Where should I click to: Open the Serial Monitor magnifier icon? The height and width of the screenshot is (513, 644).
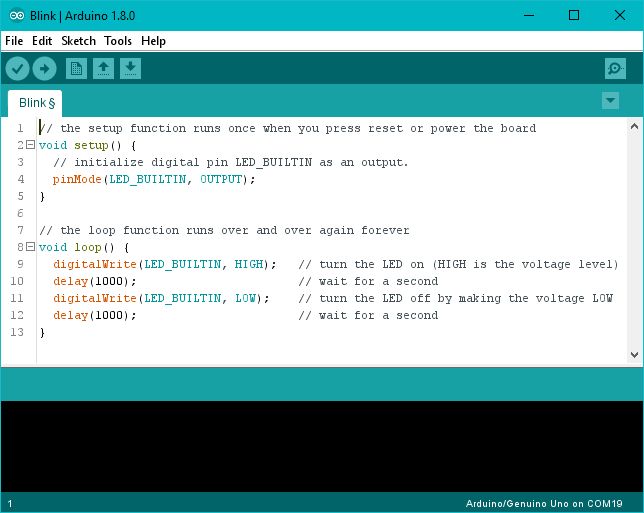(x=615, y=69)
